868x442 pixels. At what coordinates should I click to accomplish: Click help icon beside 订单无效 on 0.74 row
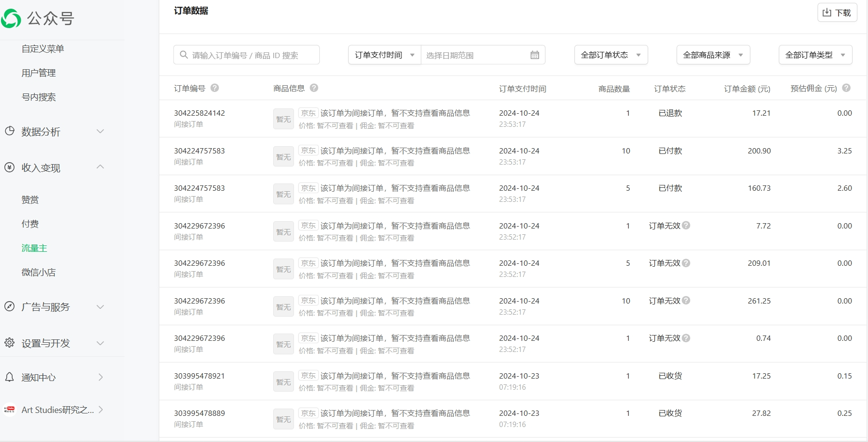click(686, 338)
